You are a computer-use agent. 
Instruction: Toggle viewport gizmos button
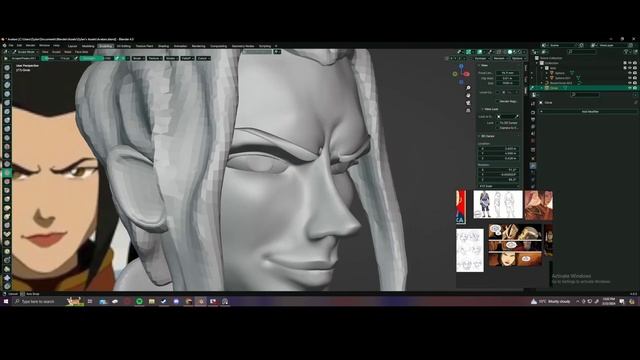(x=469, y=52)
